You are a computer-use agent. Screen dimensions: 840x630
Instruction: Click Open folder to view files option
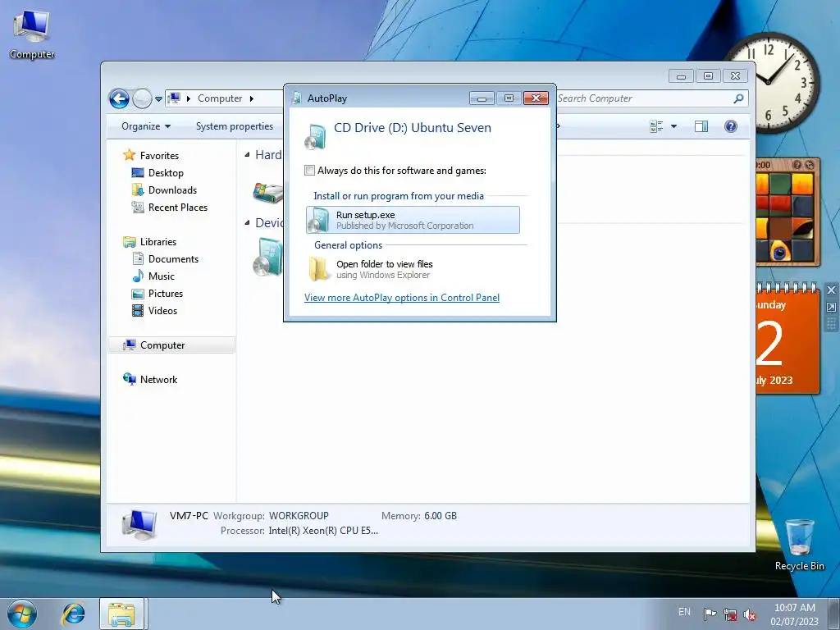(x=413, y=269)
